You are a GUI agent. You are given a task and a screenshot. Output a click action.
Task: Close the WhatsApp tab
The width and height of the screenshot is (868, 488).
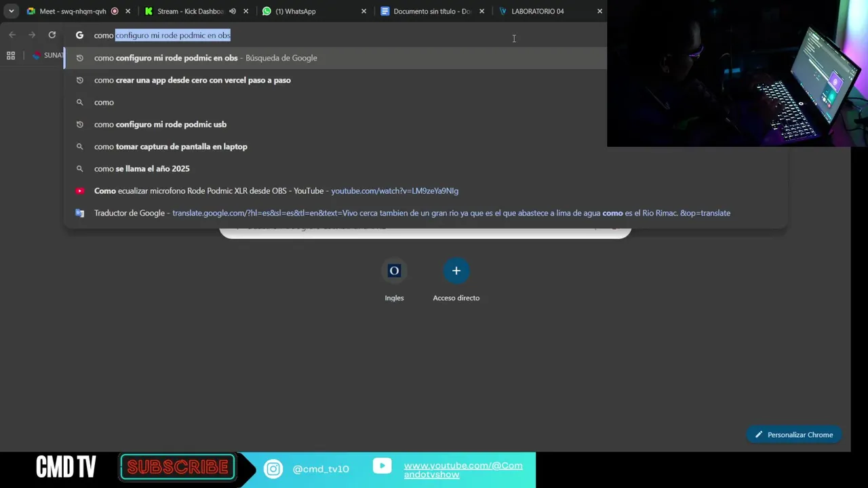click(x=363, y=11)
